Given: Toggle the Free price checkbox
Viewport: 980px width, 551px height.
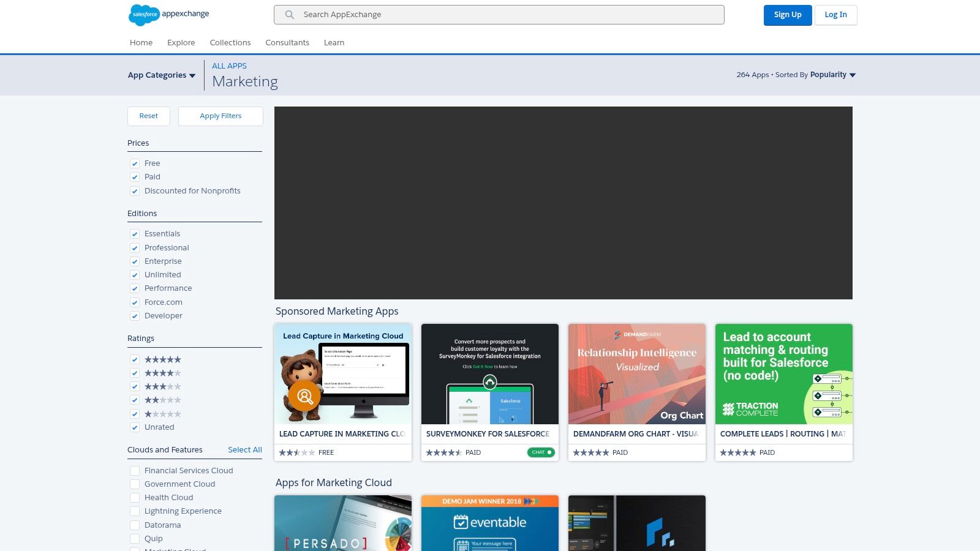Looking at the screenshot, I should [x=135, y=163].
